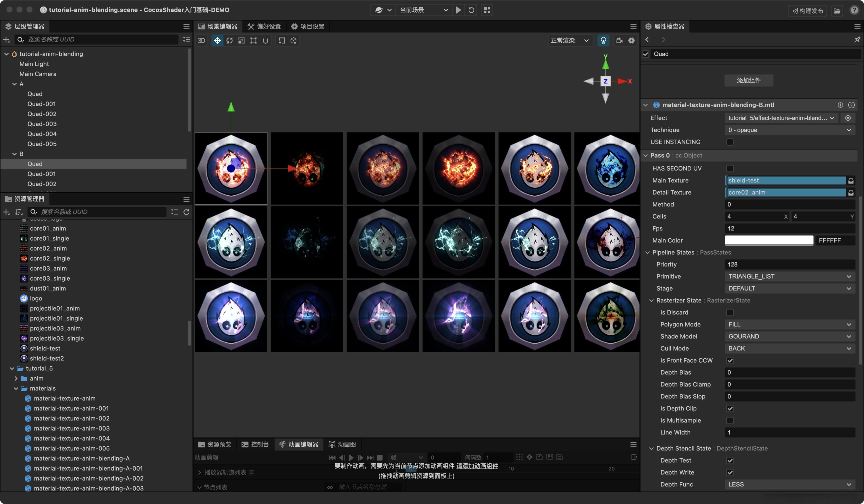Image resolution: width=864 pixels, height=504 pixels.
Task: Open the Cull Mode dropdown
Action: point(790,348)
